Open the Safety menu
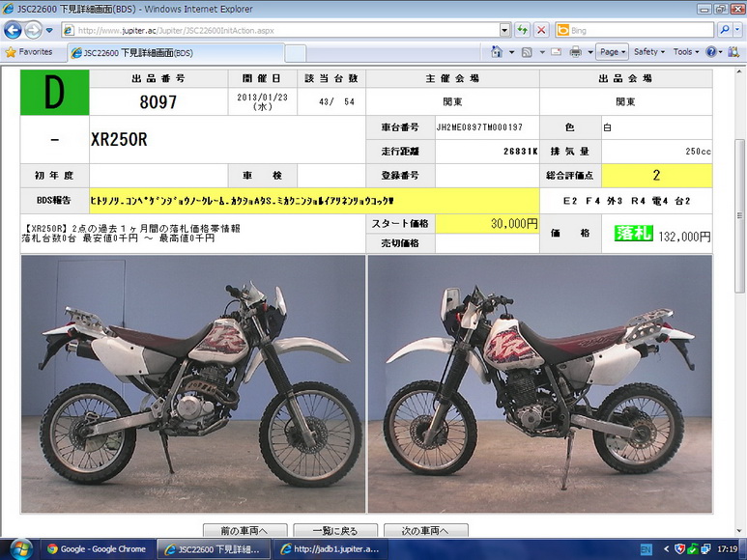Viewport: 747px width, 560px height. (x=648, y=52)
